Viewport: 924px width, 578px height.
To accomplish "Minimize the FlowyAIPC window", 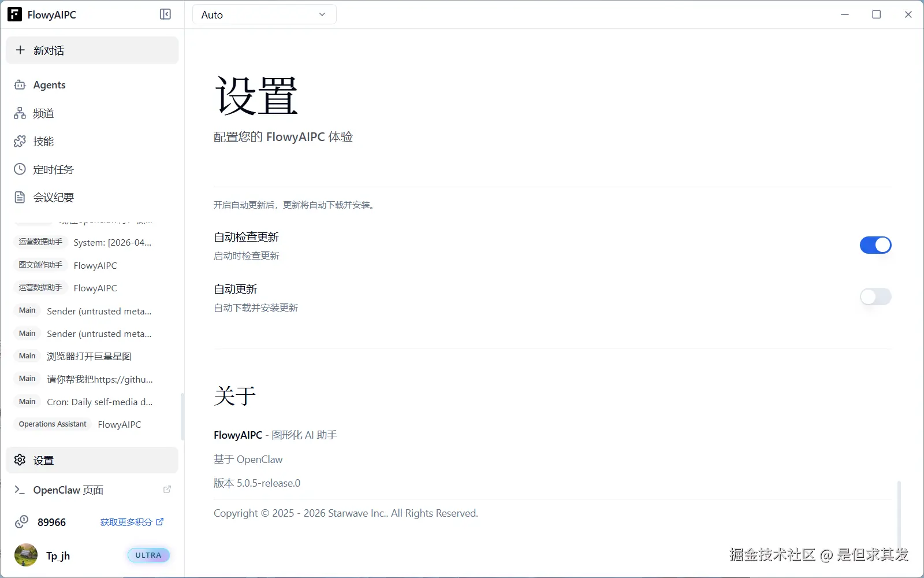I will point(845,14).
